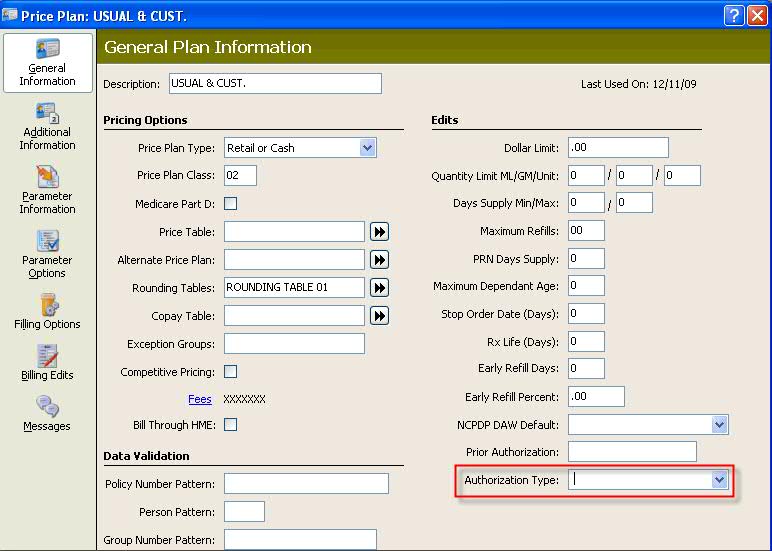The width and height of the screenshot is (772, 551).
Task: Click the Rounding Tables lookup arrow button
Action: [380, 288]
